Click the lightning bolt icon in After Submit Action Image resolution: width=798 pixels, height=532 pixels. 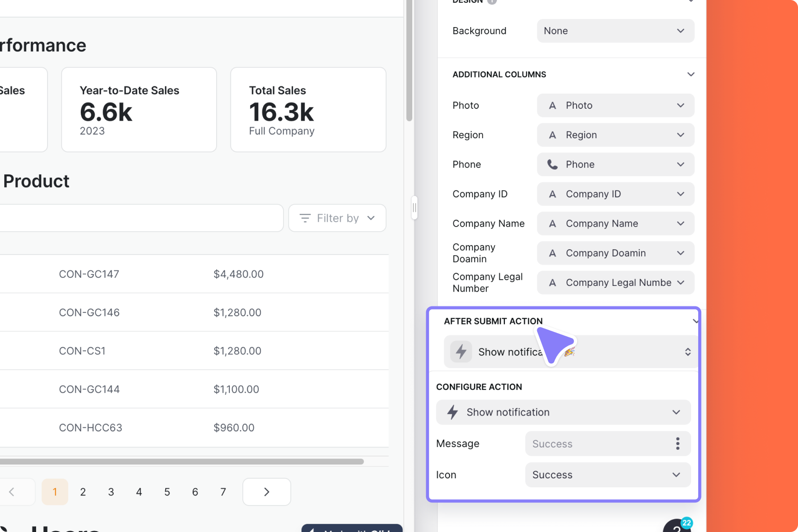click(x=461, y=351)
